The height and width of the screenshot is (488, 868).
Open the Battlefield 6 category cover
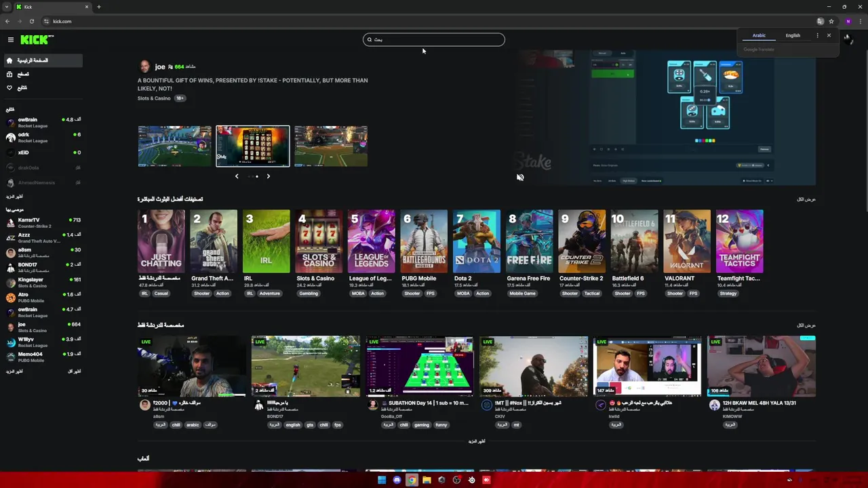(x=634, y=241)
